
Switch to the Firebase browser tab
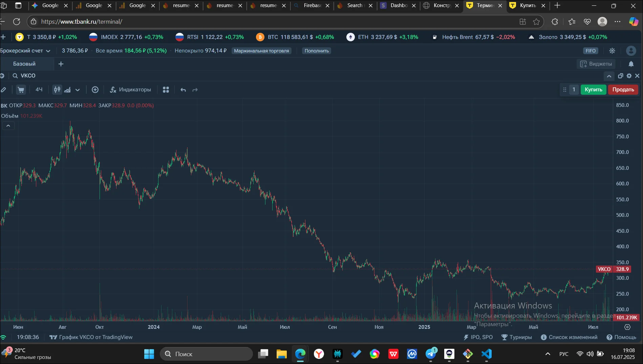(x=312, y=5)
